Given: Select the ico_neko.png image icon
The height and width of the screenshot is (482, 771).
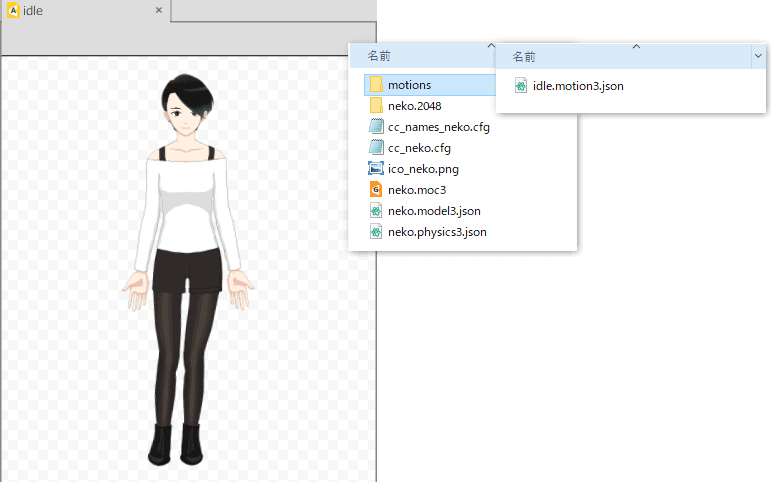Looking at the screenshot, I should (x=376, y=169).
